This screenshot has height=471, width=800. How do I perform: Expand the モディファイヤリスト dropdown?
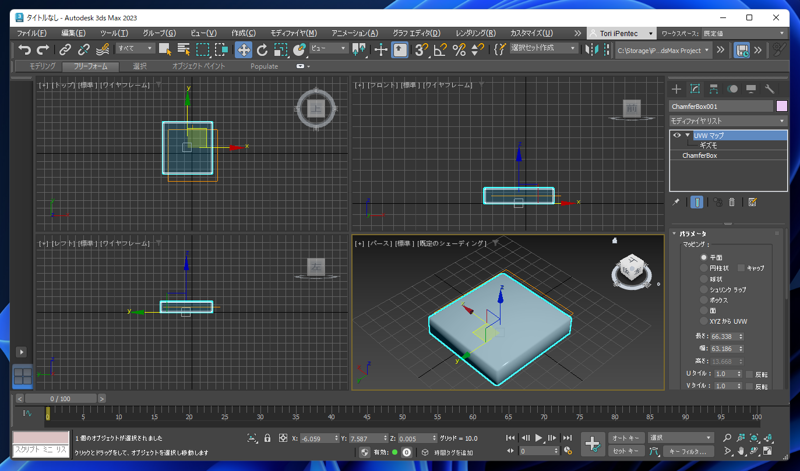(728, 121)
